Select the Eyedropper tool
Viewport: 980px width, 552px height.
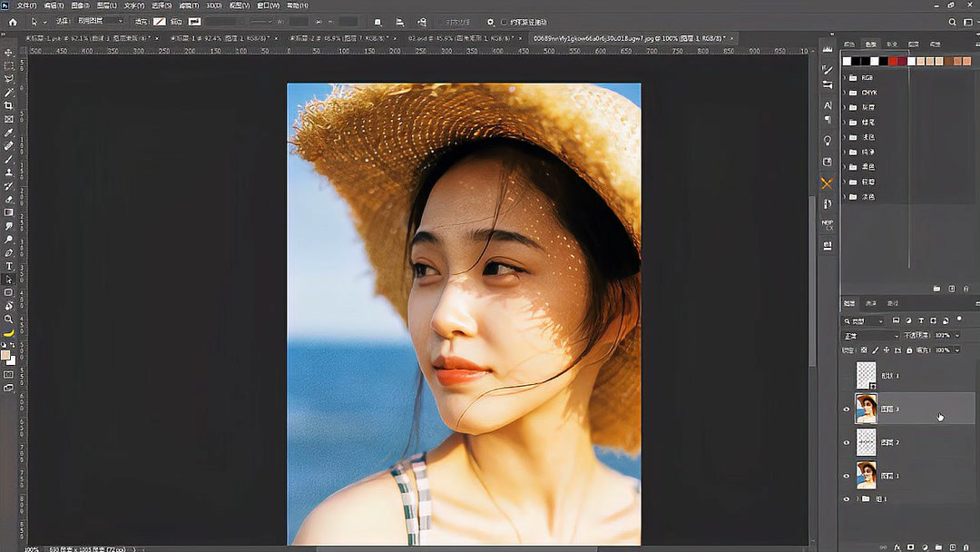pyautogui.click(x=9, y=133)
